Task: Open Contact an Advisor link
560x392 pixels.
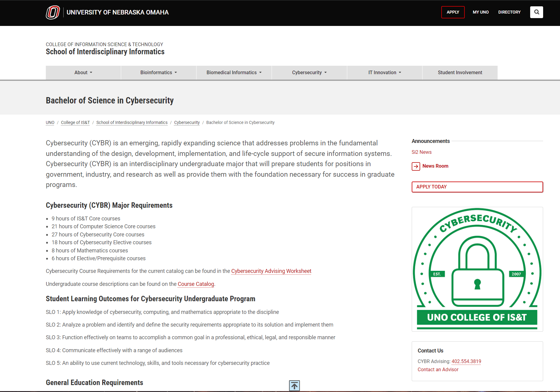Action: (438, 370)
